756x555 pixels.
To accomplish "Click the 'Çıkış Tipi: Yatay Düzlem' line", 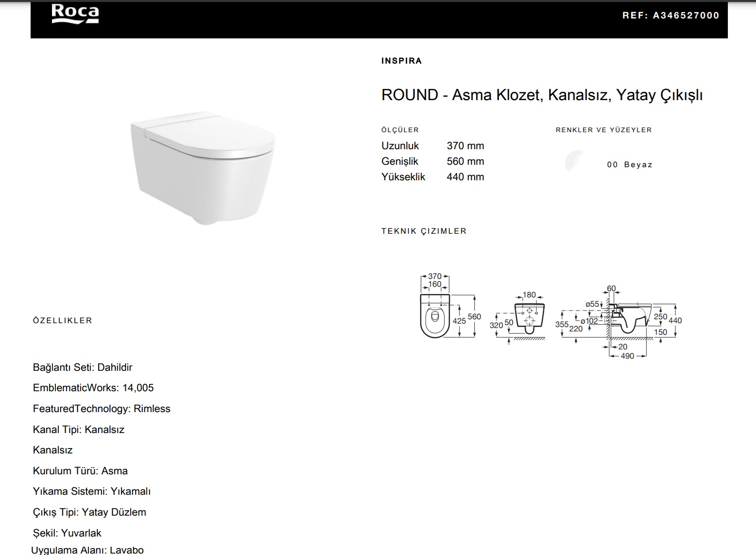I will point(89,512).
